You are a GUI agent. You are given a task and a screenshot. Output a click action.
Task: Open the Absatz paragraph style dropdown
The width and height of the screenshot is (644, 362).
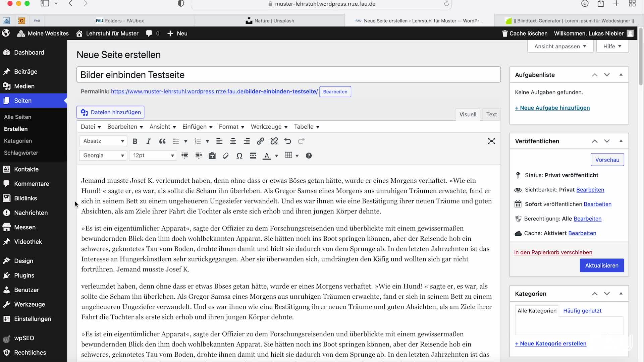tap(103, 141)
